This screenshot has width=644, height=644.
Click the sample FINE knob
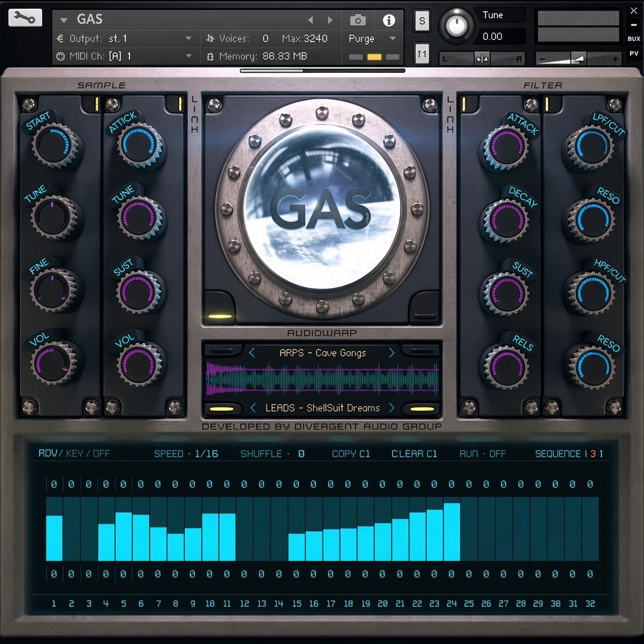click(x=54, y=290)
